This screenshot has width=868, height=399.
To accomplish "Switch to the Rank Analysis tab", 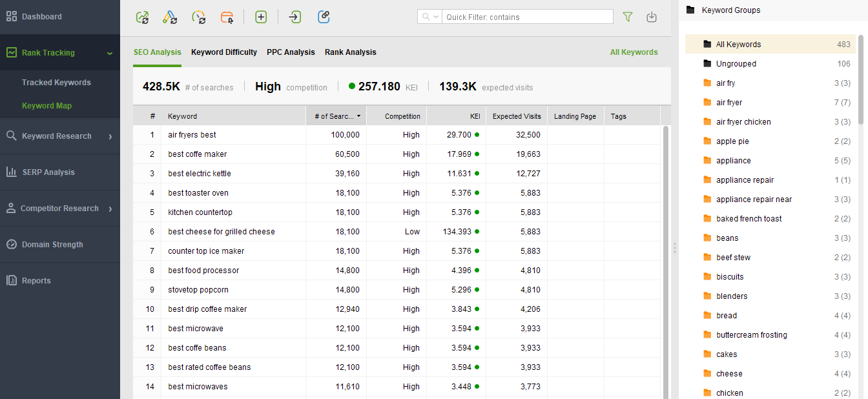I will click(x=351, y=52).
